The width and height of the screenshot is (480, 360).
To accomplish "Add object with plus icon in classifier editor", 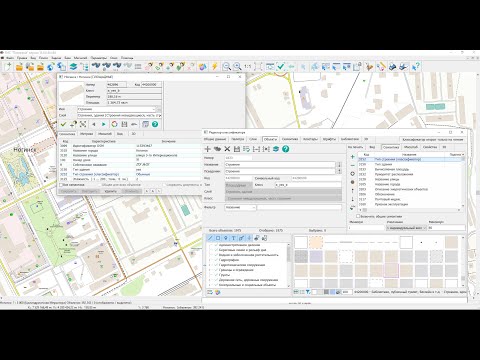I will [207, 149].
